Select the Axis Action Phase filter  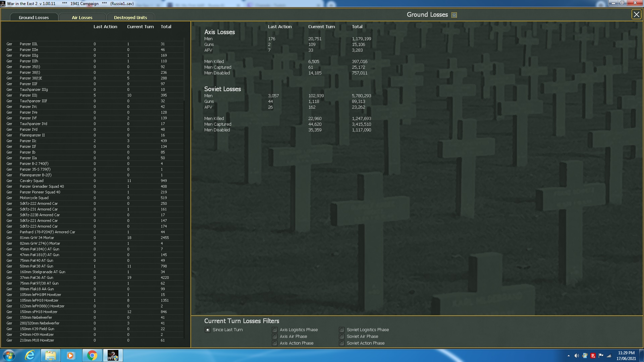[x=275, y=343]
